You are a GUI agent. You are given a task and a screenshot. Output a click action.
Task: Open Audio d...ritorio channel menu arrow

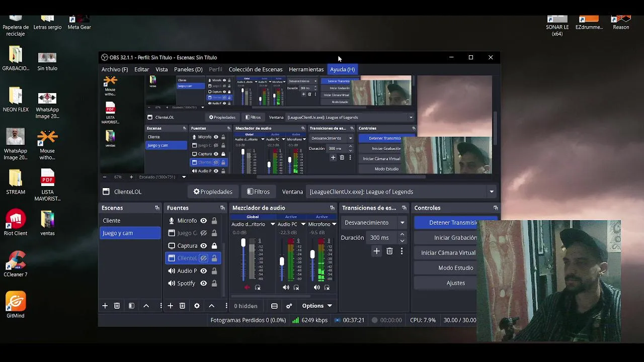273,224
